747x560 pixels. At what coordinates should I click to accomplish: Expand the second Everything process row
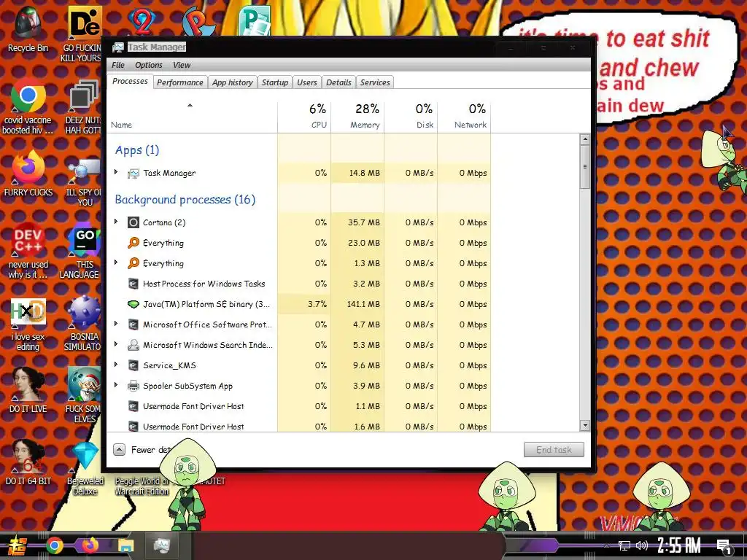(116, 262)
